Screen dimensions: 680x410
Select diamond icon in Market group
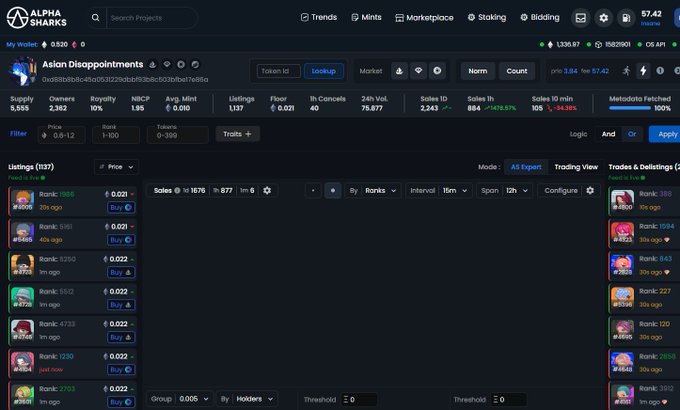[x=418, y=71]
